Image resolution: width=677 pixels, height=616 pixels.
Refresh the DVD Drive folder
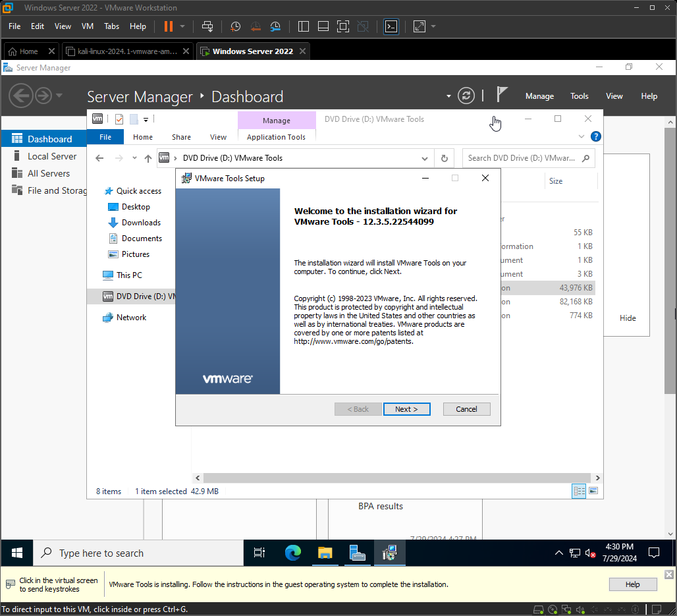445,159
